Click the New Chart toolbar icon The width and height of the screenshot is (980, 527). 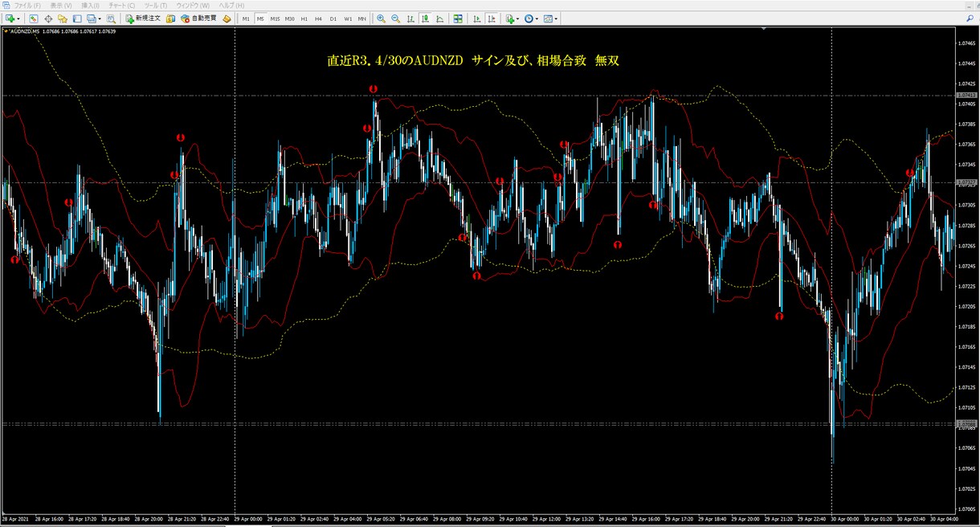(x=10, y=18)
